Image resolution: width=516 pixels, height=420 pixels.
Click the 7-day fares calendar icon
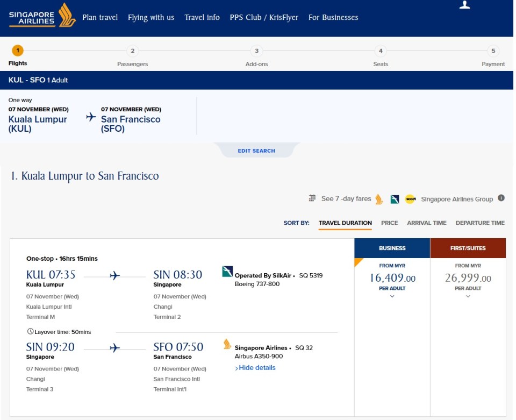pos(312,198)
